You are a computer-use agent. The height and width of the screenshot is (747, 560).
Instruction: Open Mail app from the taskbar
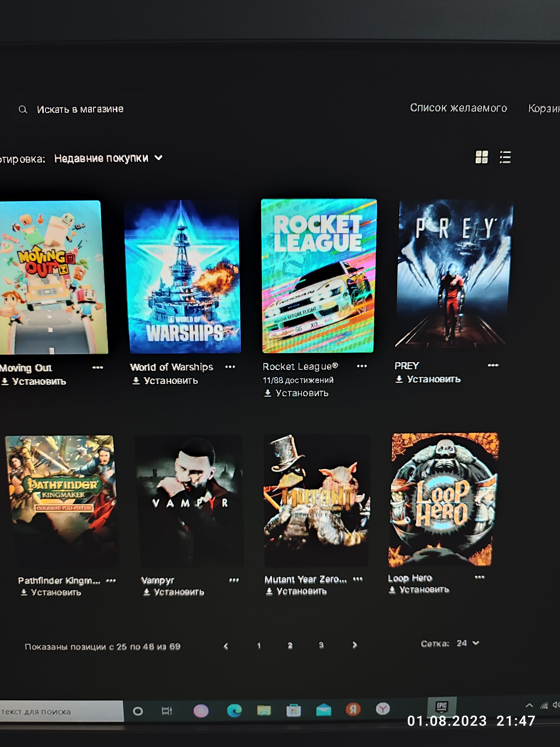[x=323, y=710]
